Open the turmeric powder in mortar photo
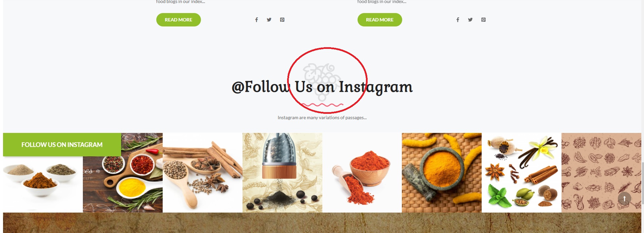Screen dimensions: 644x233 click(442, 173)
